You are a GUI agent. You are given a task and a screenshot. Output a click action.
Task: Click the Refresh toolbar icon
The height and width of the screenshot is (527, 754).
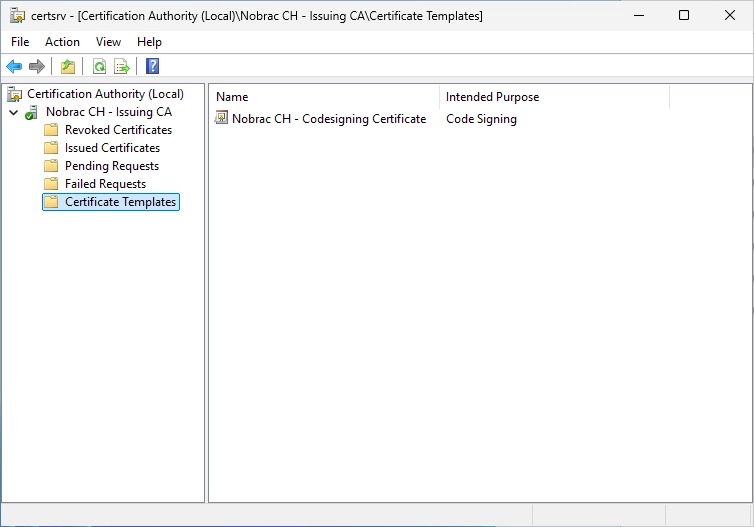(x=100, y=66)
